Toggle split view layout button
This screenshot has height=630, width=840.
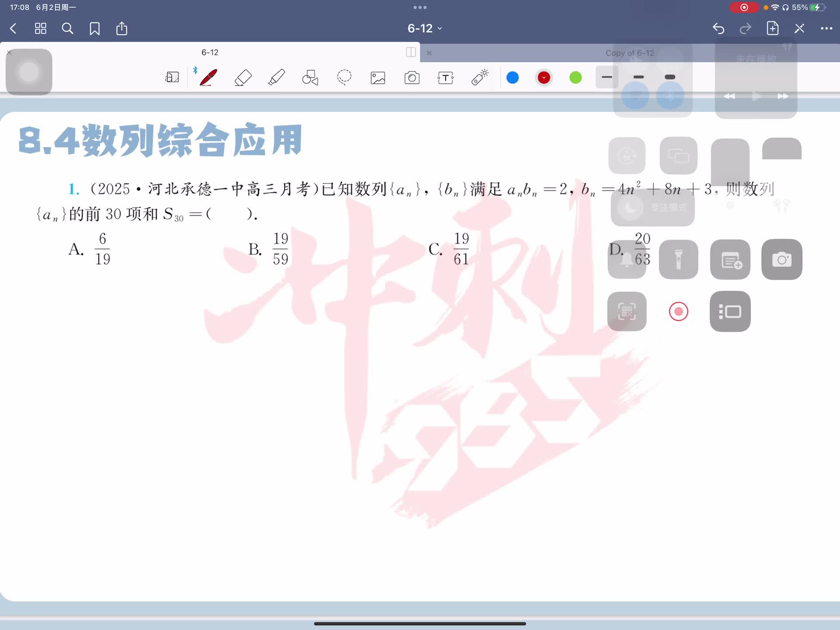pos(411,52)
